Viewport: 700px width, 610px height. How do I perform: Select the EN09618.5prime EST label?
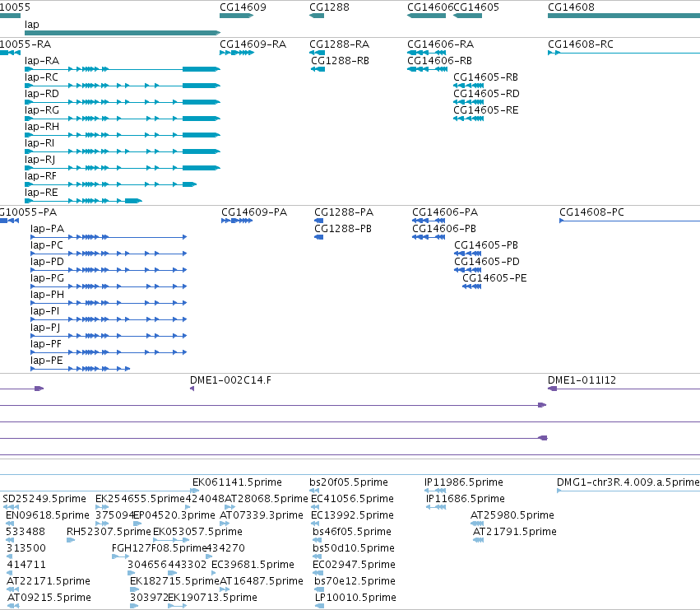[x=48, y=515]
